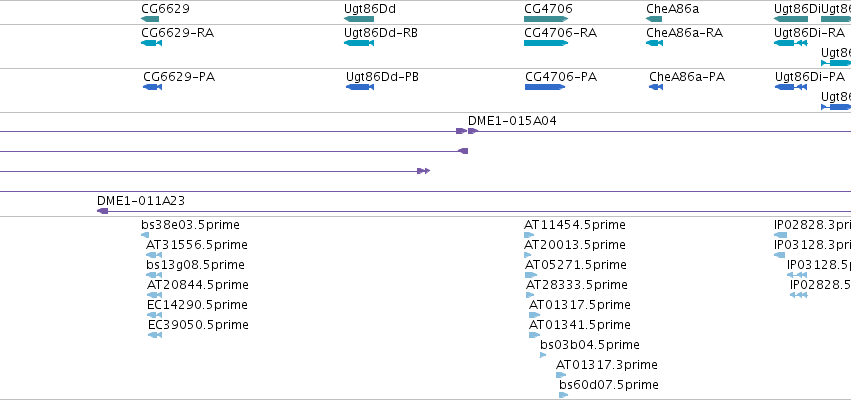Screen dimensions: 851x400
Task: Open the DME1-015A04 clone label
Action: point(512,121)
